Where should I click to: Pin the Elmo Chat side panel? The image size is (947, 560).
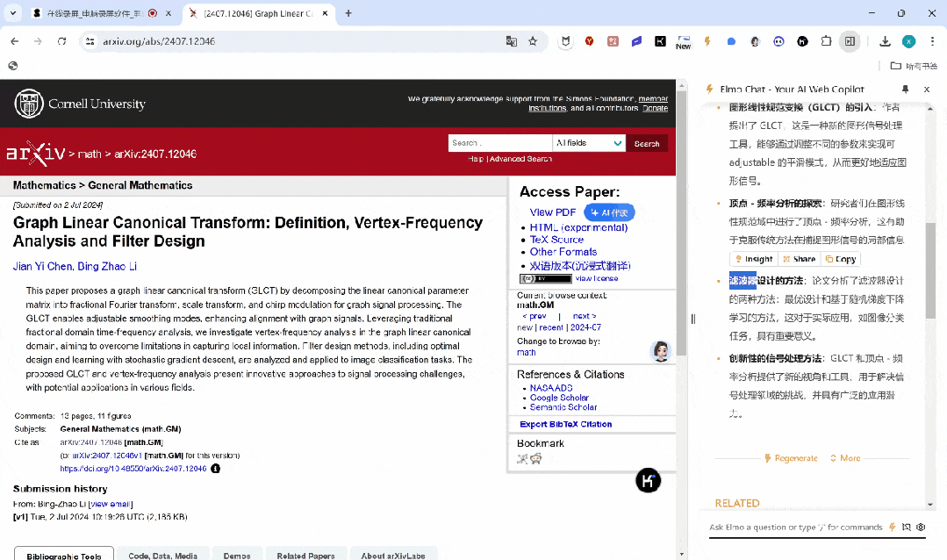(905, 89)
